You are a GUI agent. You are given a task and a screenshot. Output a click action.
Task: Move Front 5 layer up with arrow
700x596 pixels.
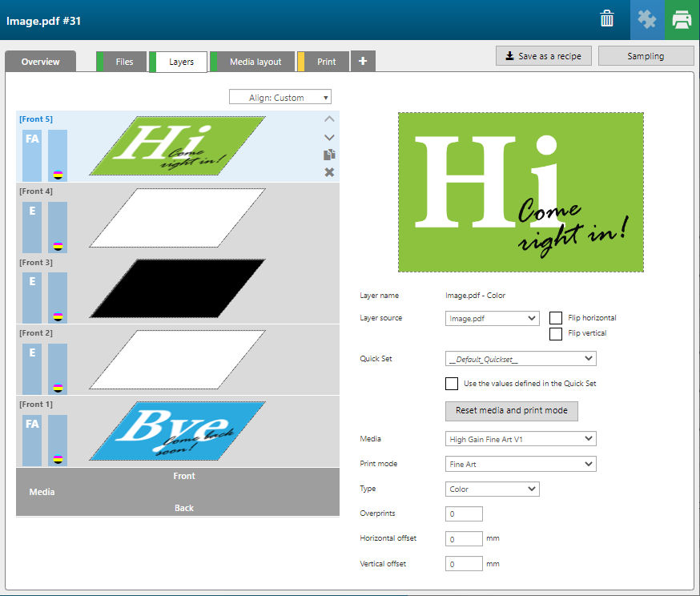[329, 119]
